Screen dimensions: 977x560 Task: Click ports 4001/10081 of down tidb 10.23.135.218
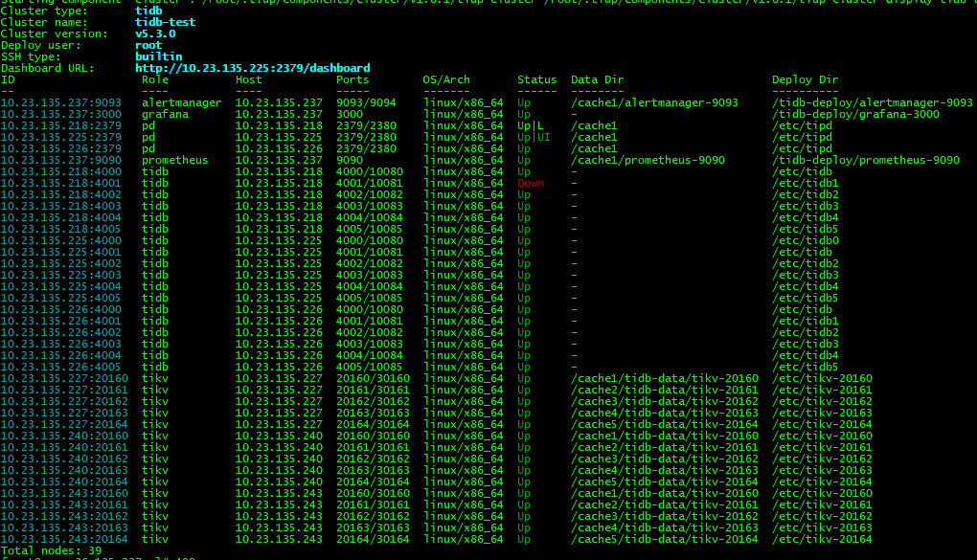click(370, 183)
